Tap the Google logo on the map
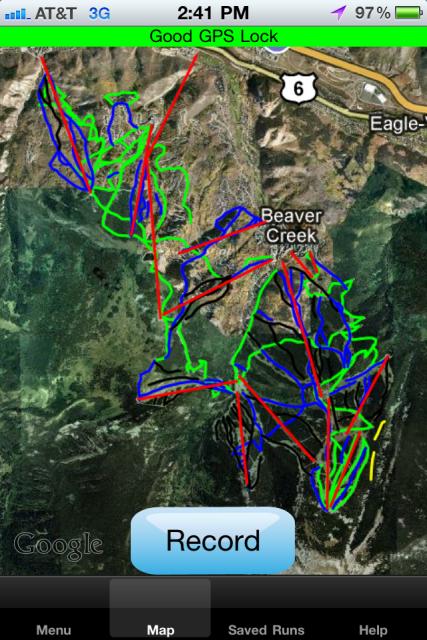The image size is (427, 640). click(58, 546)
